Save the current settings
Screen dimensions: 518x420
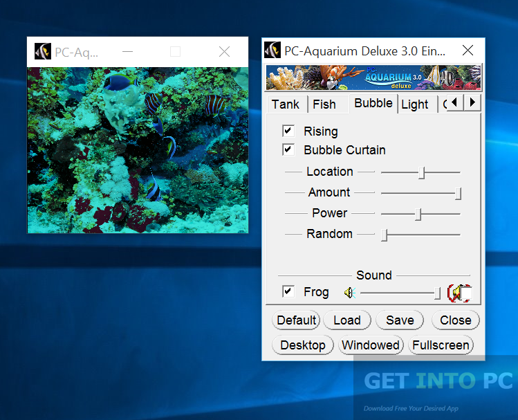tap(400, 320)
